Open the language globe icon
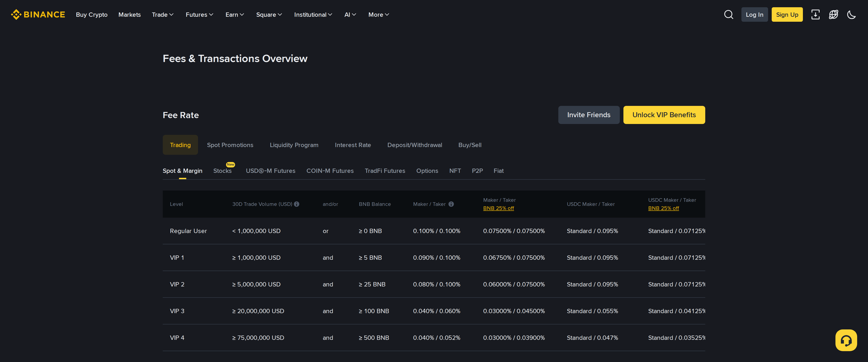The height and width of the screenshot is (362, 868). [833, 14]
